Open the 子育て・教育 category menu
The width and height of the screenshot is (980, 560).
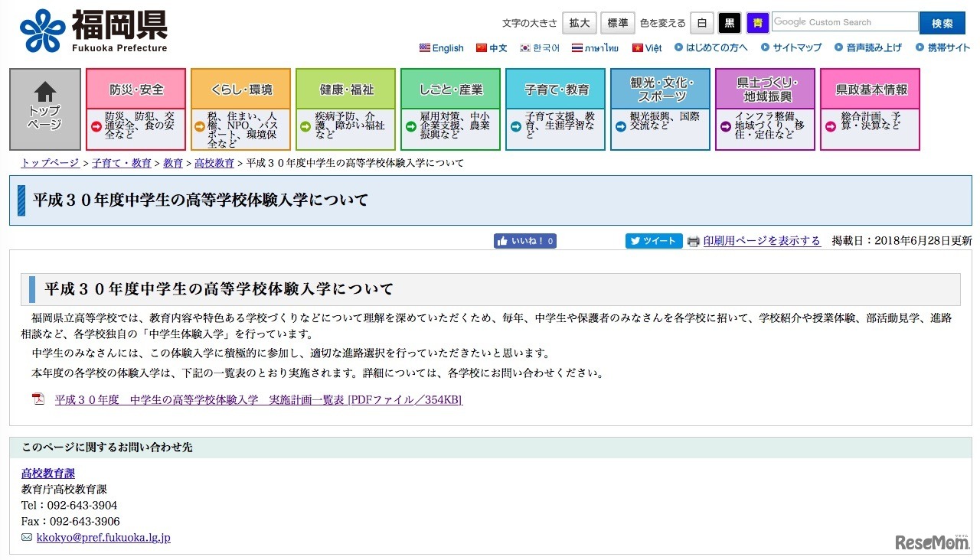555,88
